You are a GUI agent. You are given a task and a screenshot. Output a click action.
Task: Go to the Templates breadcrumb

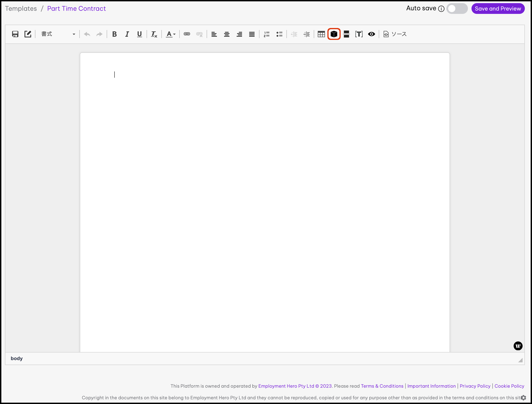click(x=21, y=9)
